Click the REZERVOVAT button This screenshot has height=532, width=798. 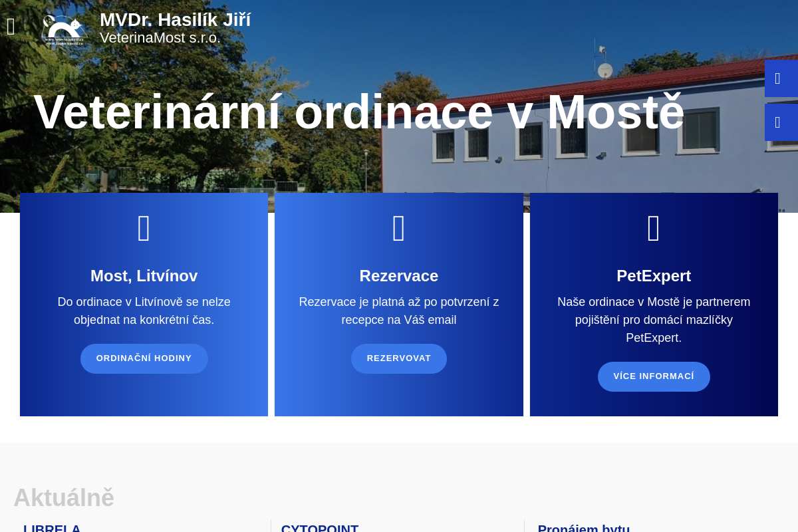pyautogui.click(x=399, y=358)
